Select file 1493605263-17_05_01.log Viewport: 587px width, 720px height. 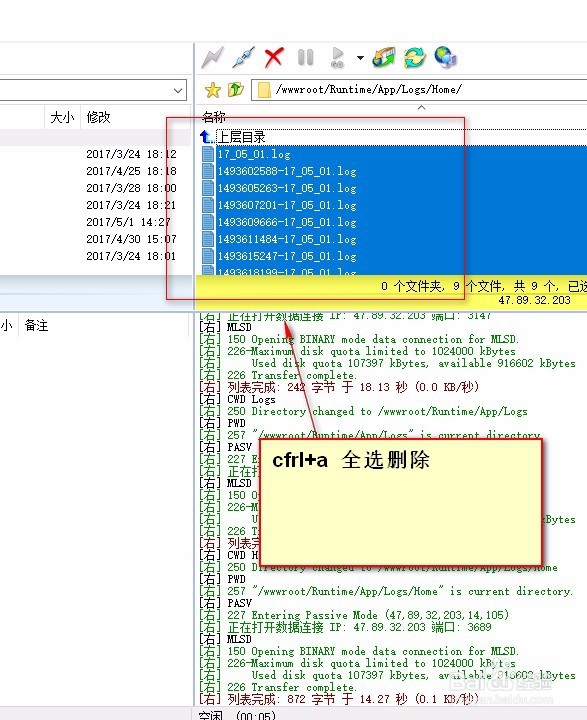tap(287, 188)
